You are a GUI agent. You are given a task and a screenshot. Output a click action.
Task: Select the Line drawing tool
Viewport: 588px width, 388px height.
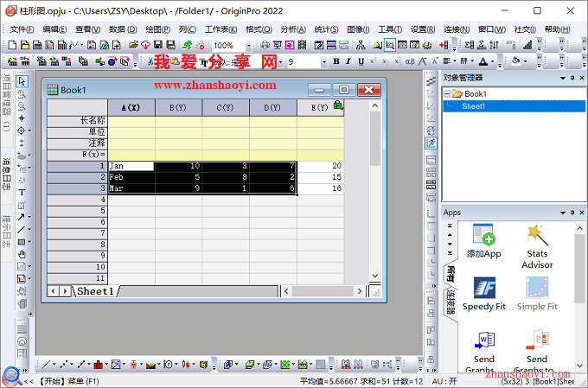pyautogui.click(x=22, y=229)
